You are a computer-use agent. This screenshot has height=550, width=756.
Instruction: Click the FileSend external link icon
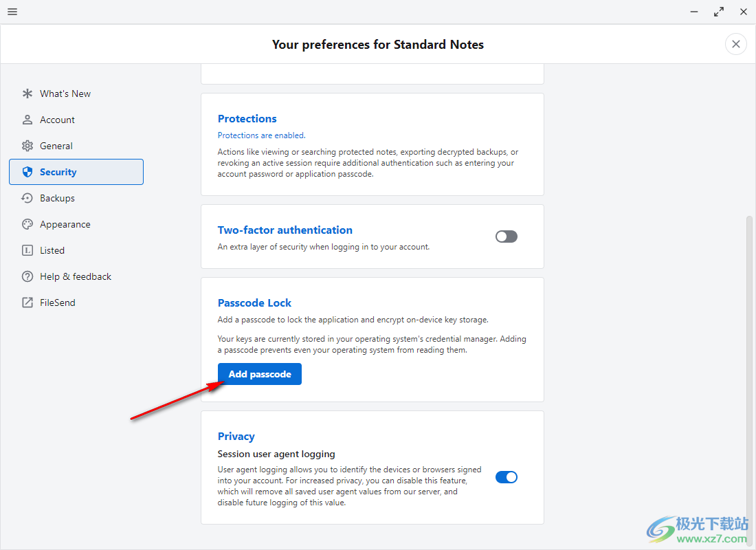(x=27, y=302)
